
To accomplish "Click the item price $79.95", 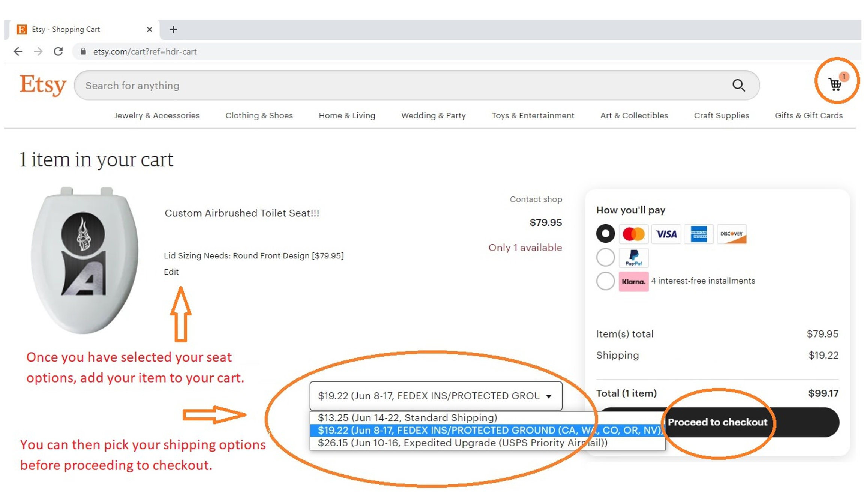I will (x=546, y=223).
